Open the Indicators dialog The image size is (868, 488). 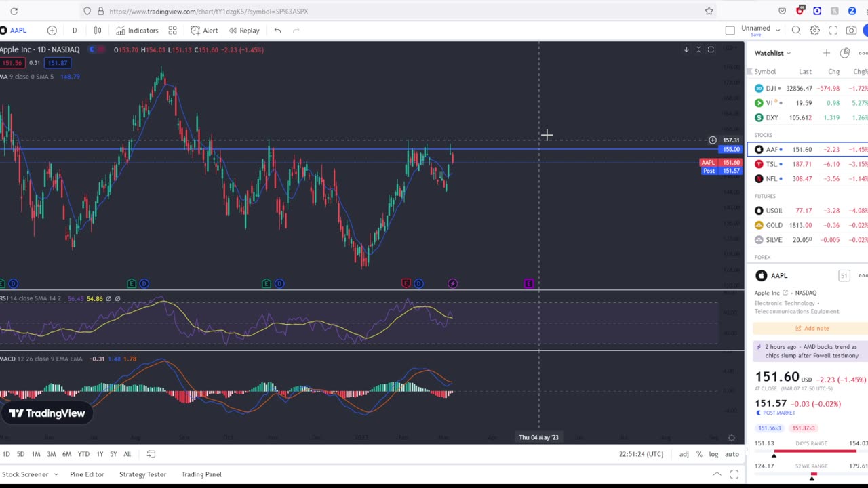tap(137, 30)
